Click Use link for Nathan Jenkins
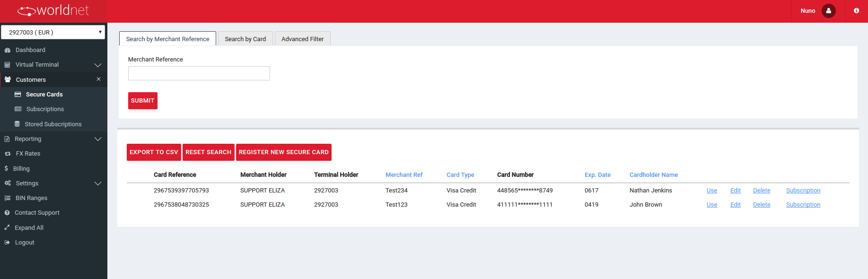868x279 pixels. (712, 191)
